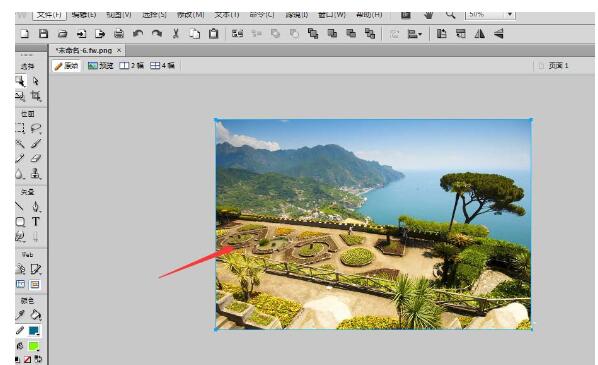Click the Save icon in main toolbar
Image resolution: width=598 pixels, height=365 pixels.
43,34
